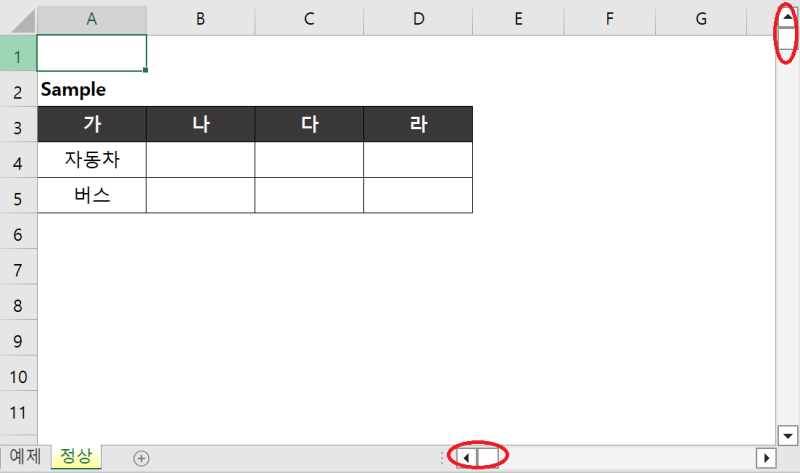Select the 정상 sheet tab

point(76,456)
